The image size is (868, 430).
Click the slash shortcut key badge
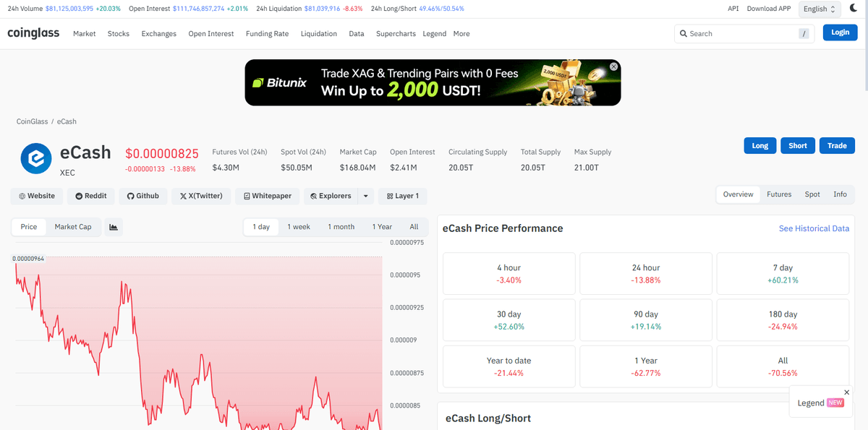(x=804, y=33)
